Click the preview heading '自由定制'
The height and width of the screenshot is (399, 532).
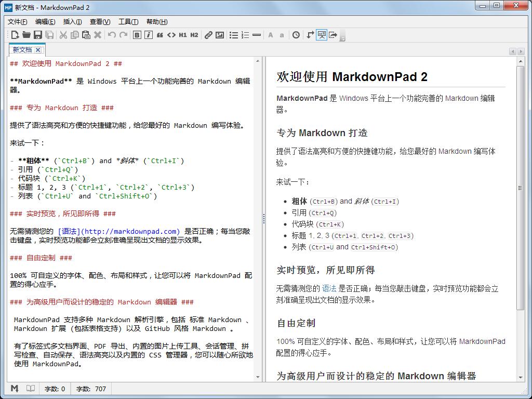pyautogui.click(x=296, y=323)
